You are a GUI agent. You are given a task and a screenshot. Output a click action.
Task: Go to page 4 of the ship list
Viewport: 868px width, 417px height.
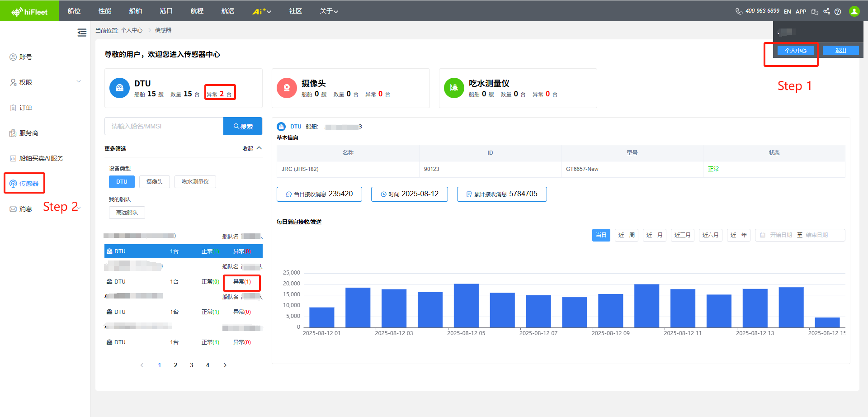[x=208, y=365]
